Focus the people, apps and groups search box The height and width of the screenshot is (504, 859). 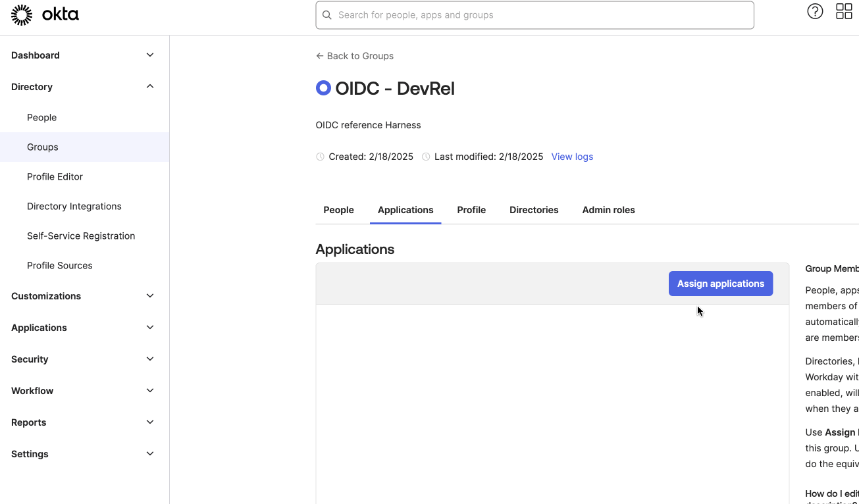540,15
